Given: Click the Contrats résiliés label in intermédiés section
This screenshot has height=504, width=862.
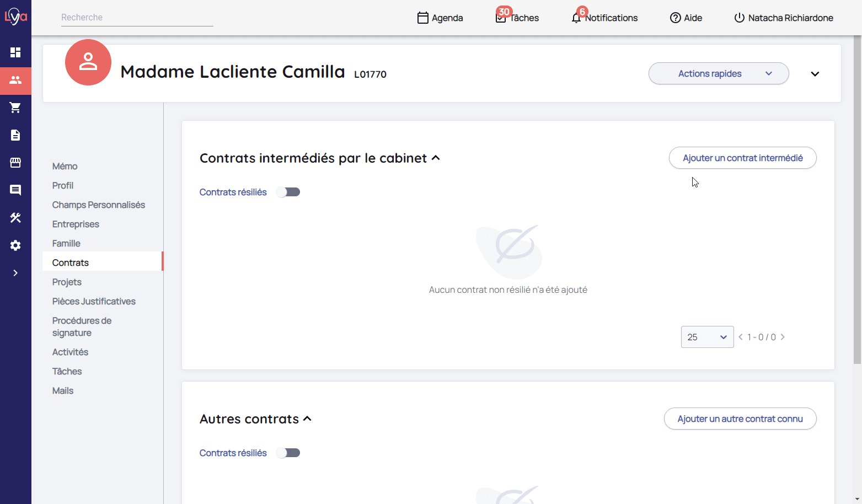Looking at the screenshot, I should (233, 192).
